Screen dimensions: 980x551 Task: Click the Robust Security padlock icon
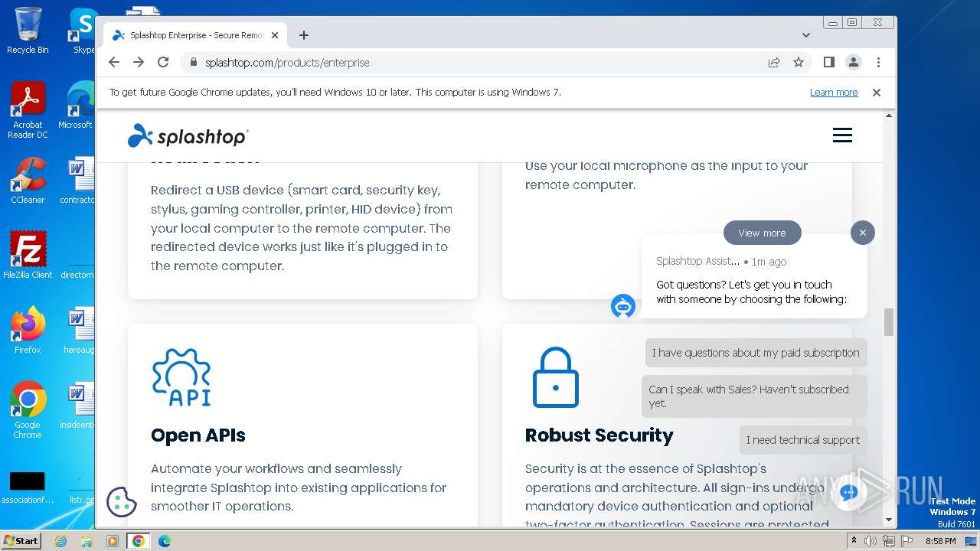[556, 377]
